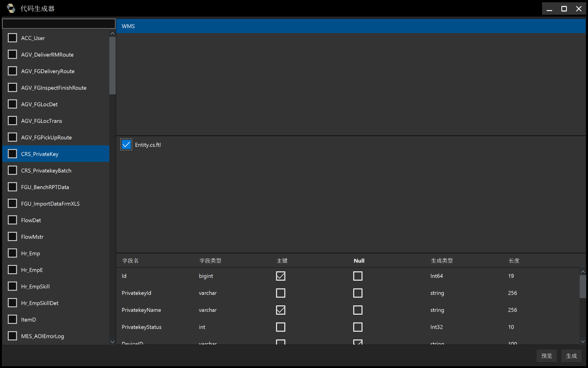Click the 生成 generate button
The height and width of the screenshot is (368, 588).
571,356
